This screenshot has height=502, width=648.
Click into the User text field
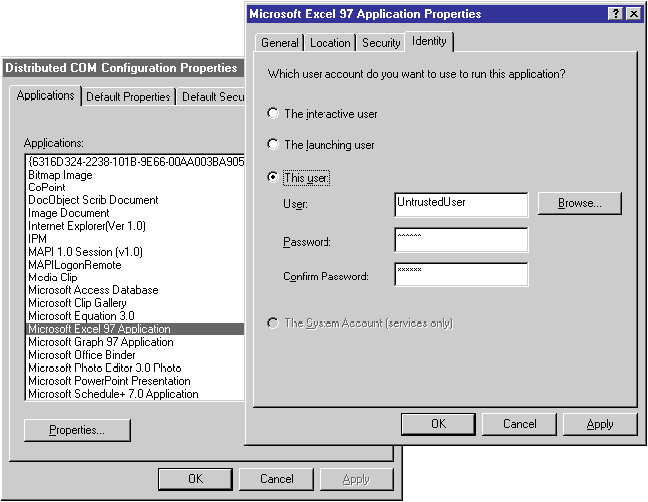click(x=461, y=204)
